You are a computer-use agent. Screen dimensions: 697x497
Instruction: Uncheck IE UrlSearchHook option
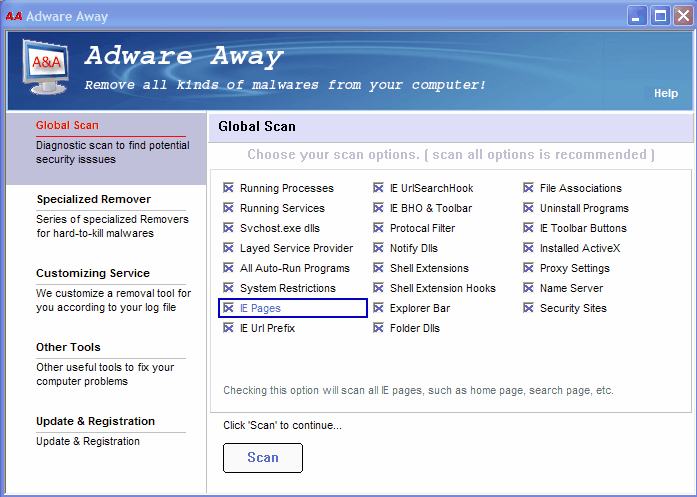[x=378, y=188]
